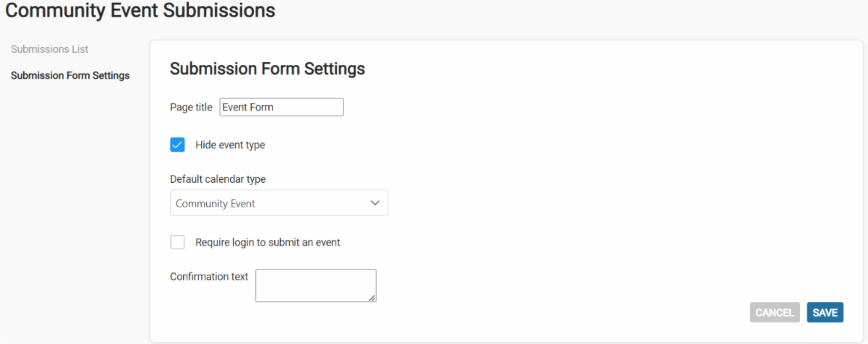
Task: Save the submission form settings
Action: click(825, 312)
